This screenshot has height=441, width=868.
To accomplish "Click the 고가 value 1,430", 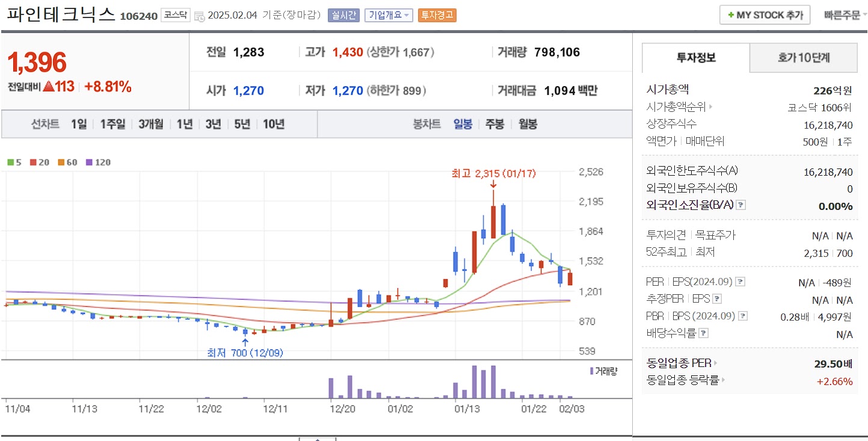I will [x=348, y=52].
